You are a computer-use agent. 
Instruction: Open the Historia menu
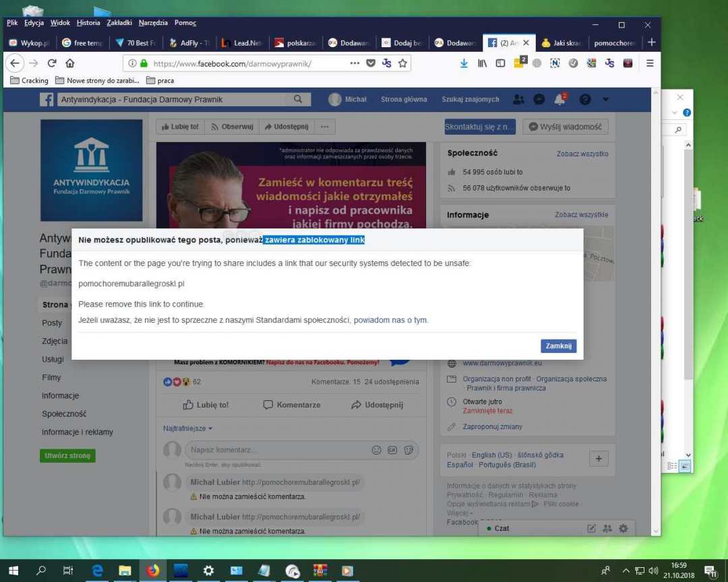pos(88,23)
